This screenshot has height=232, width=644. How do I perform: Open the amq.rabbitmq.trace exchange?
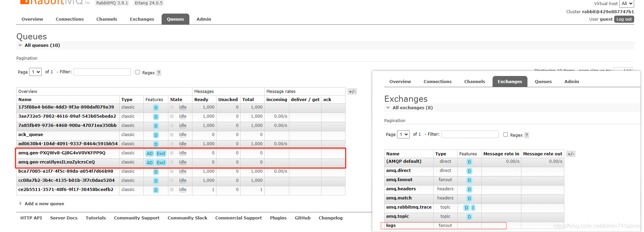(409, 207)
